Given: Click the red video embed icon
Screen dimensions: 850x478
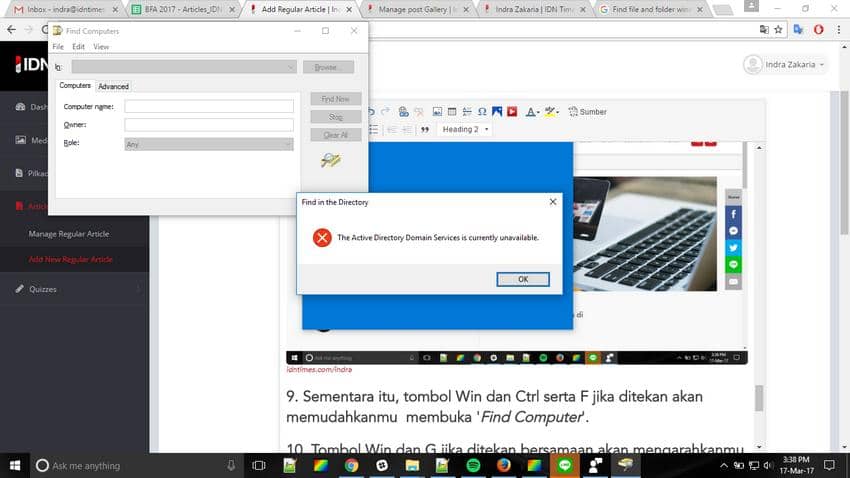Looking at the screenshot, I should click(x=511, y=112).
